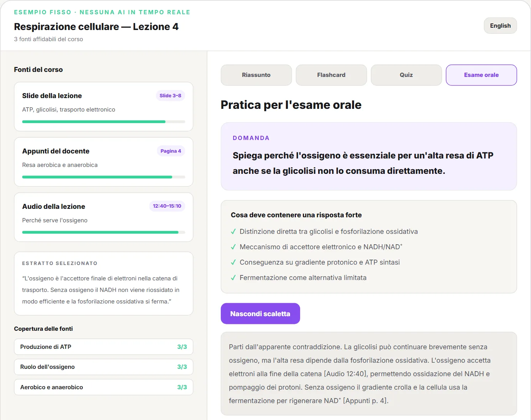Select the Quiz tab
The image size is (531, 420).
pyautogui.click(x=406, y=75)
